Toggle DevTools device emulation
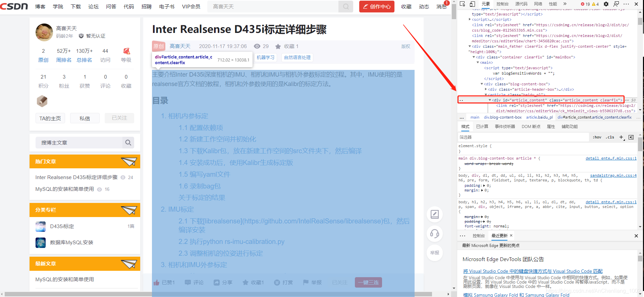The height and width of the screenshot is (297, 644). [x=473, y=4]
